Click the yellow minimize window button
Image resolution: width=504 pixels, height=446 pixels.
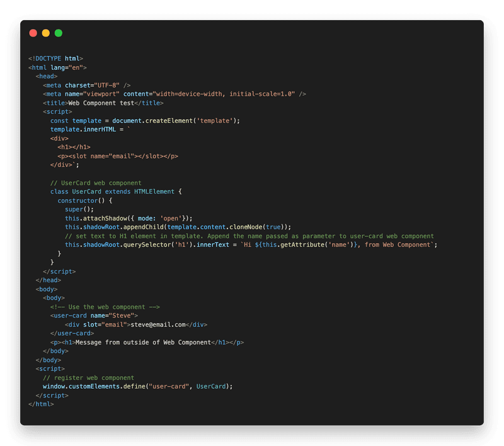coord(46,33)
